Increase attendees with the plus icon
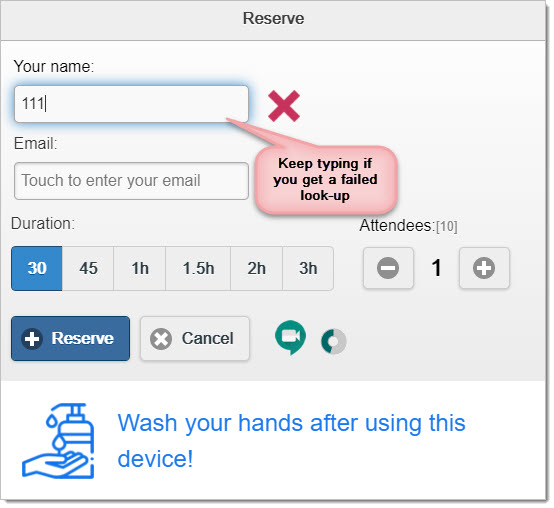This screenshot has height=508, width=554. [484, 268]
